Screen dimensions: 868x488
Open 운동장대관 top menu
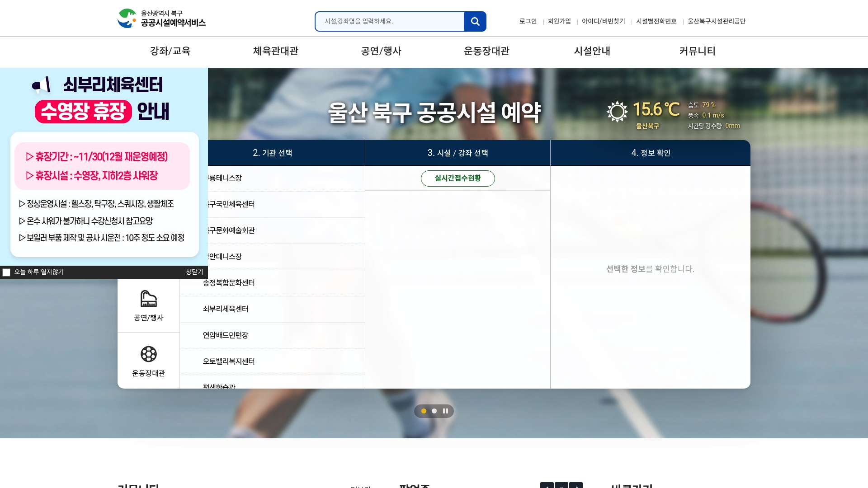486,51
